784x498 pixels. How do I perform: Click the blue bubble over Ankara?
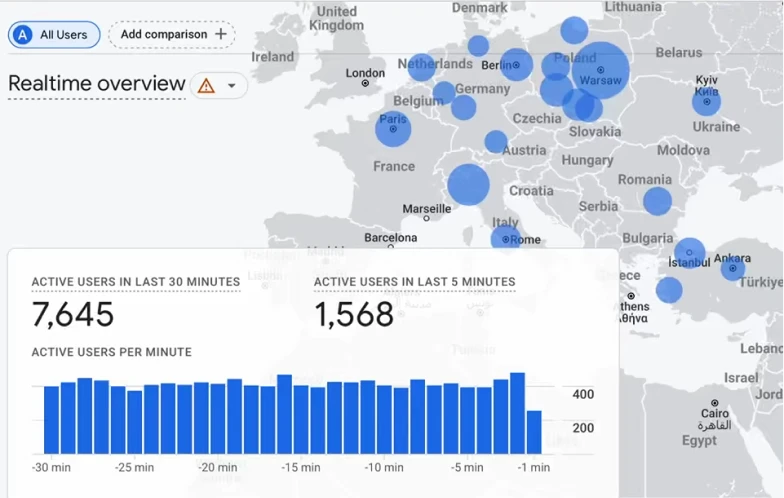(x=733, y=268)
